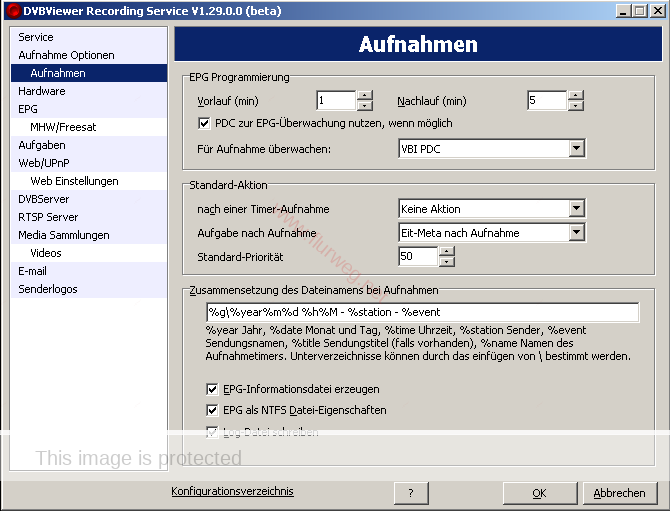670x511 pixels.
Task: Click the DVBViewer app icon in title bar
Action: [x=13, y=10]
